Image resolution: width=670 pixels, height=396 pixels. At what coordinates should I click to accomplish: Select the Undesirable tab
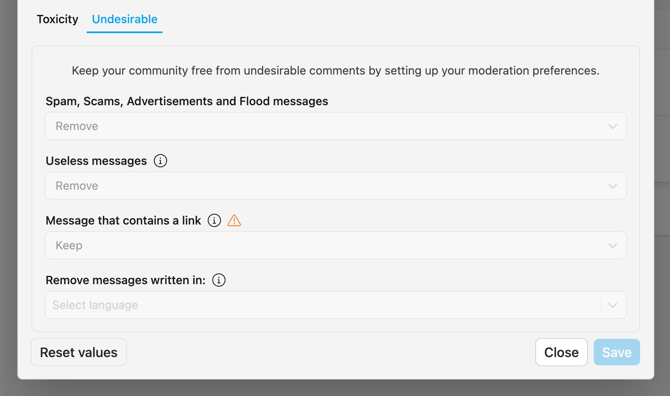(124, 19)
